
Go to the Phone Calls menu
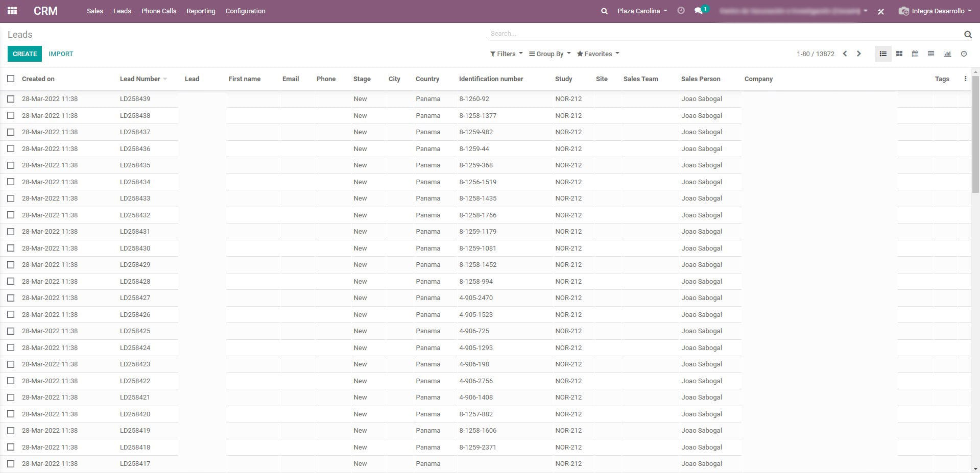click(x=158, y=11)
